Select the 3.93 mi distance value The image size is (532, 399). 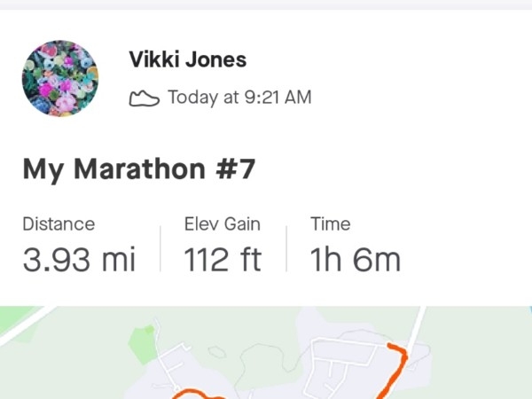[x=79, y=260]
